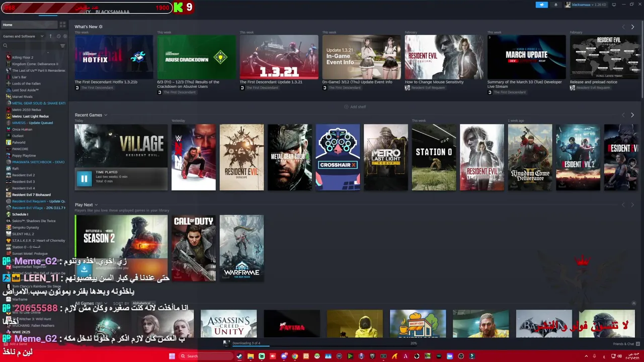Click the Marvel Rivals icon in library list
Image resolution: width=644 pixels, height=362 pixels.
pos(8,97)
